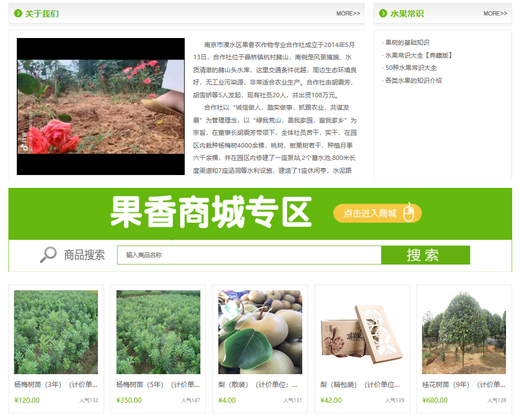Open the 水果常识 section heading
This screenshot has height=420, width=520.
pyautogui.click(x=407, y=13)
